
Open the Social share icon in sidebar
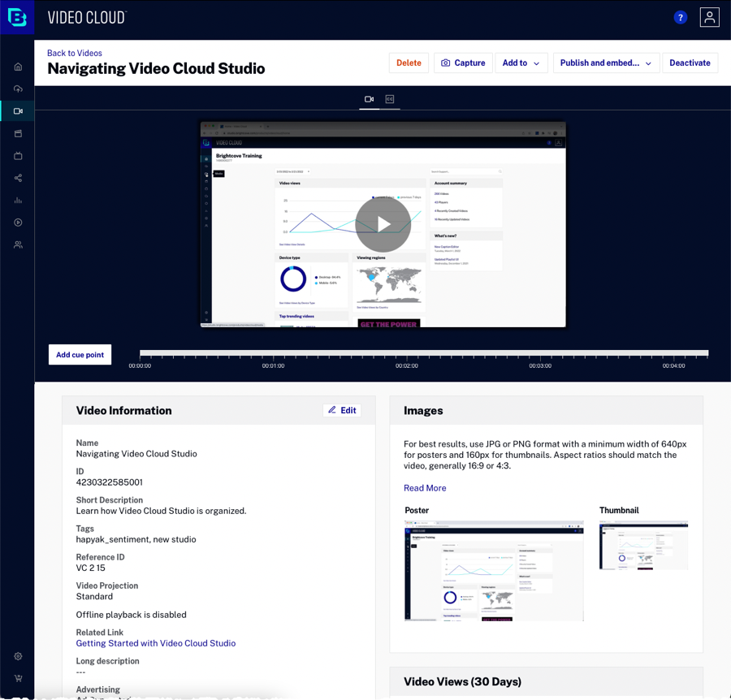point(18,178)
